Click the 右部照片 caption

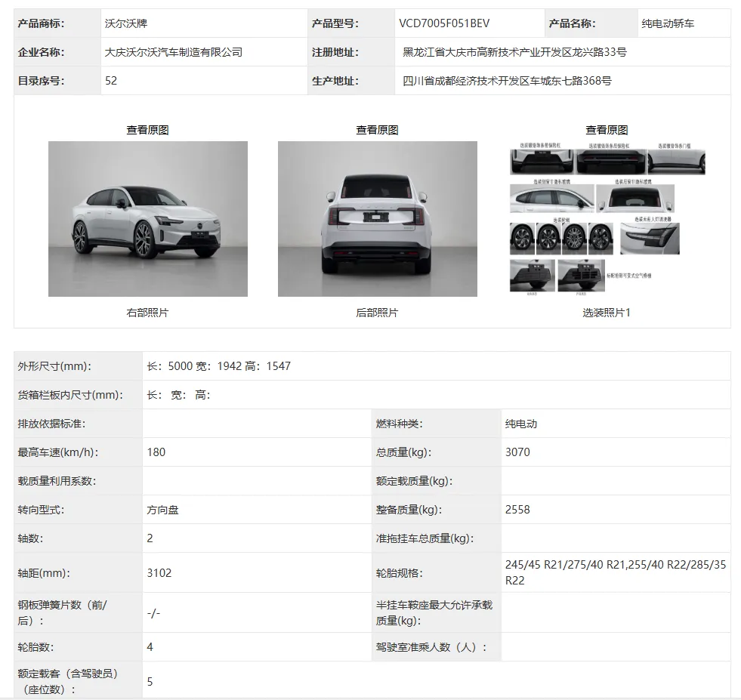click(147, 313)
